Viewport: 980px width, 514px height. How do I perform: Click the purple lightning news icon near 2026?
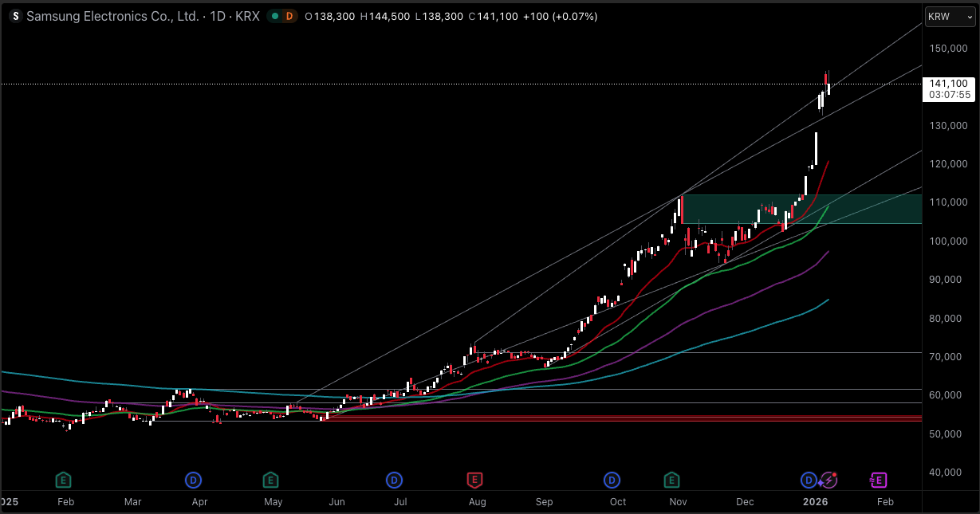click(x=829, y=480)
